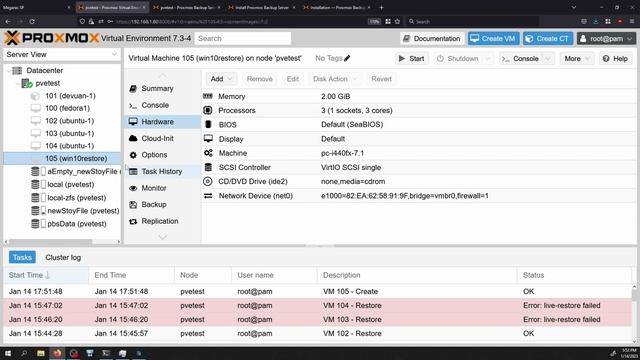Expand the Console dropdown arrow
Image resolution: width=640 pixels, height=360 pixels.
[548, 59]
